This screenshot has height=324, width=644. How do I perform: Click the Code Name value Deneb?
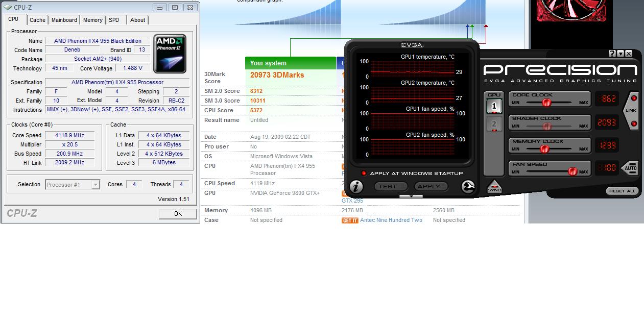point(72,50)
